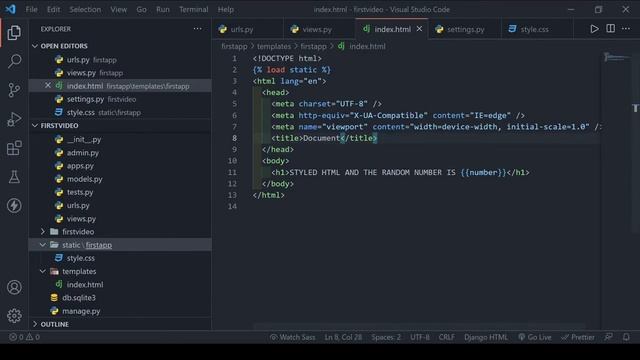Run Prettier from status bar
Screen dimensions: 640x360
pyautogui.click(x=578, y=337)
